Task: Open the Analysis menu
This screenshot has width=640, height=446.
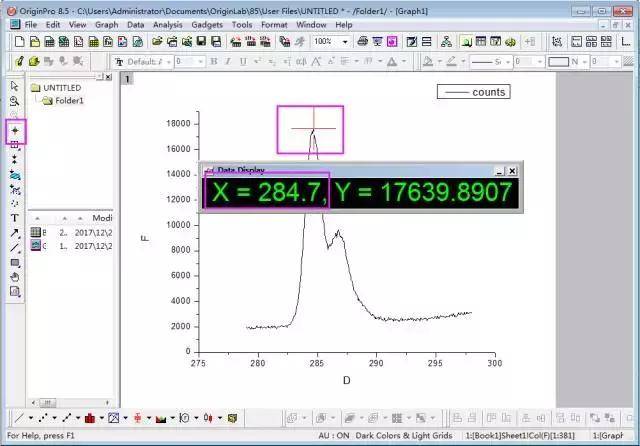Action: click(x=167, y=25)
